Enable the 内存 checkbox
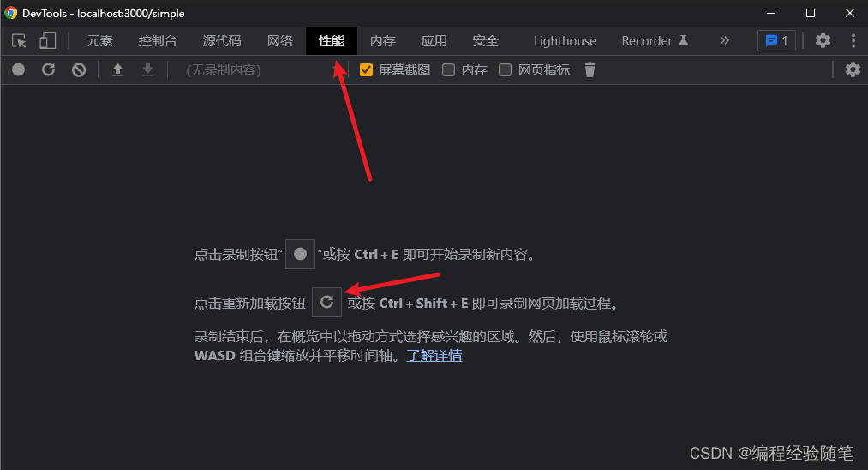Viewport: 868px width, 470px height. 448,69
